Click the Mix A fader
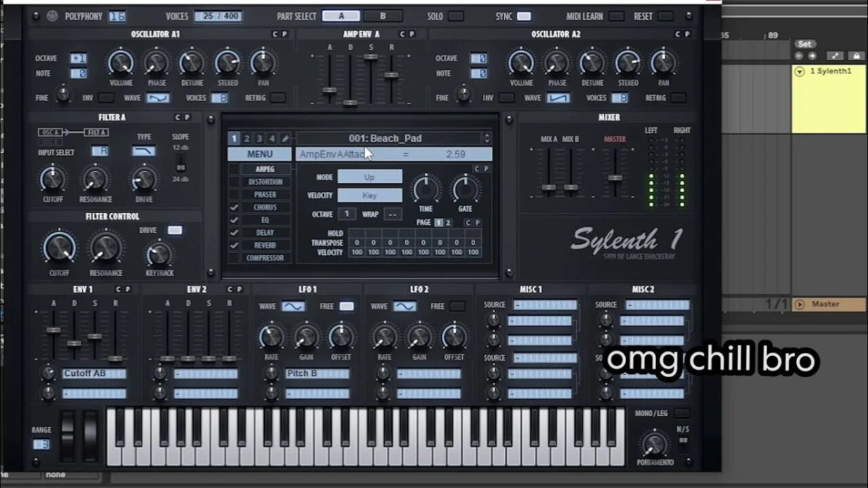 549,187
